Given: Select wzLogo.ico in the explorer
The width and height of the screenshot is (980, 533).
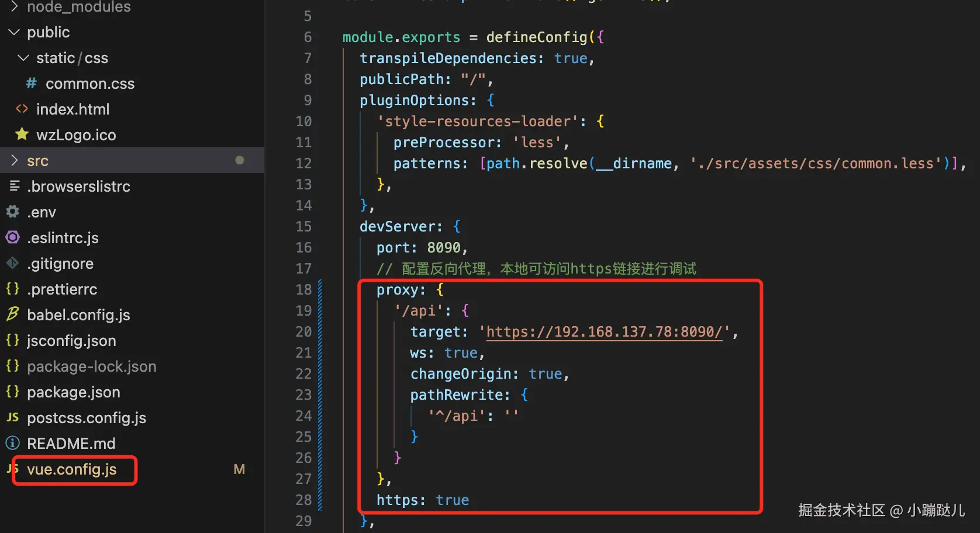Looking at the screenshot, I should pos(76,135).
